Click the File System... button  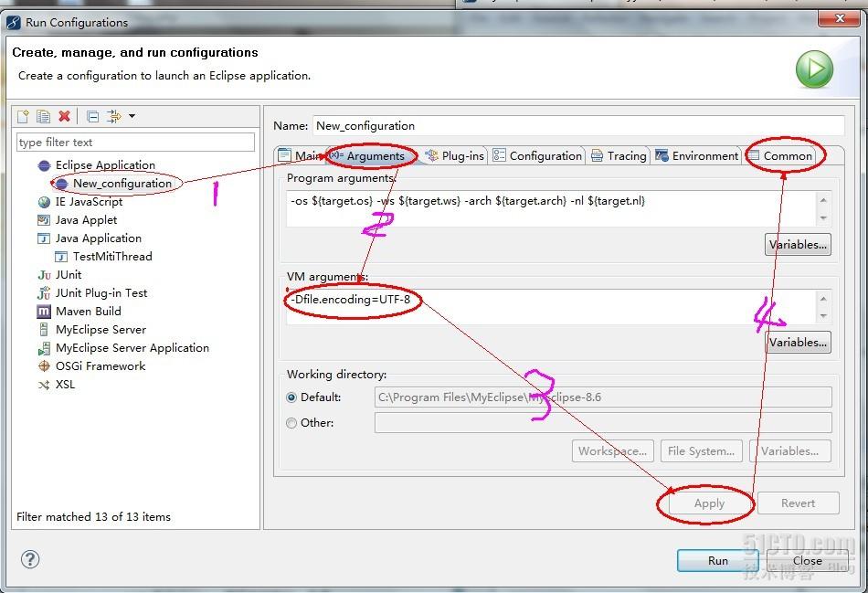[702, 451]
